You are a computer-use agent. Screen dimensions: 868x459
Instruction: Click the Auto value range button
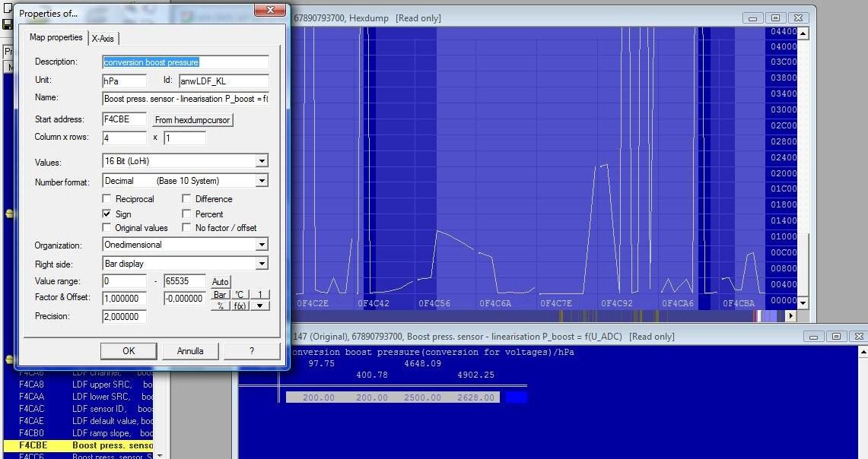click(221, 281)
